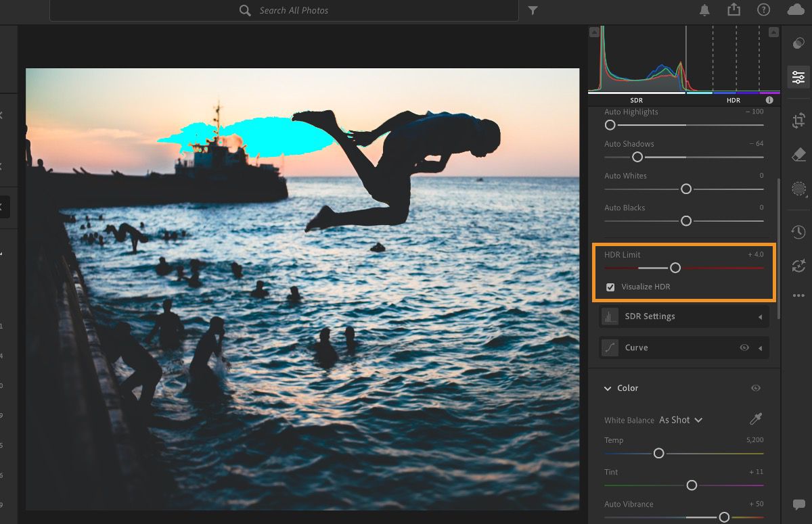This screenshot has width=812, height=524.
Task: Open the Curve panel
Action: pyautogui.click(x=637, y=347)
